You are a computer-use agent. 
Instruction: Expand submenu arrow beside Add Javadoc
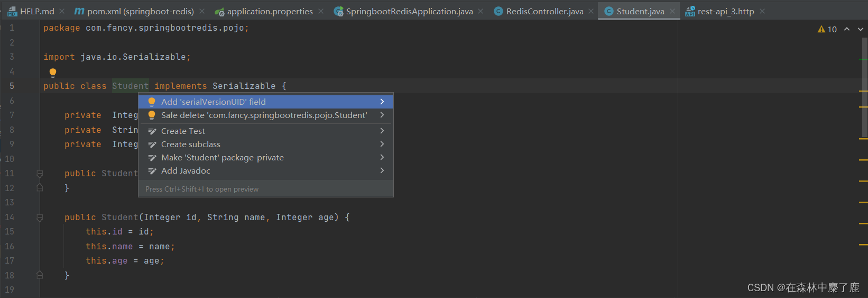(382, 170)
